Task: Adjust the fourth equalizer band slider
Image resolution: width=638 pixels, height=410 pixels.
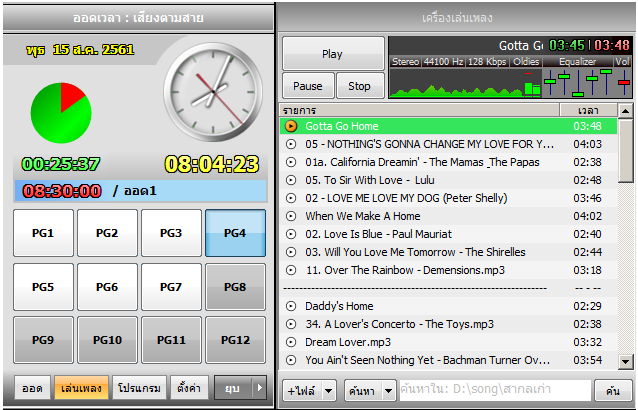Action: pyautogui.click(x=592, y=78)
